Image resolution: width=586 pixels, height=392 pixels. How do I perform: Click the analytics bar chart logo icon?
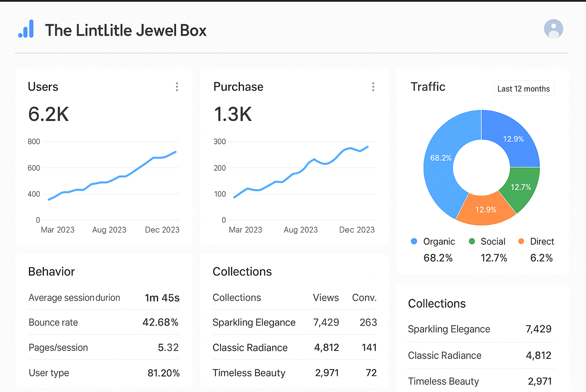(x=26, y=29)
